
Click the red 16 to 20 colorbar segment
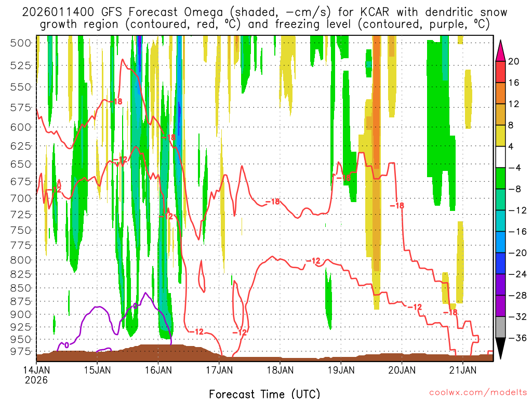tap(500, 72)
